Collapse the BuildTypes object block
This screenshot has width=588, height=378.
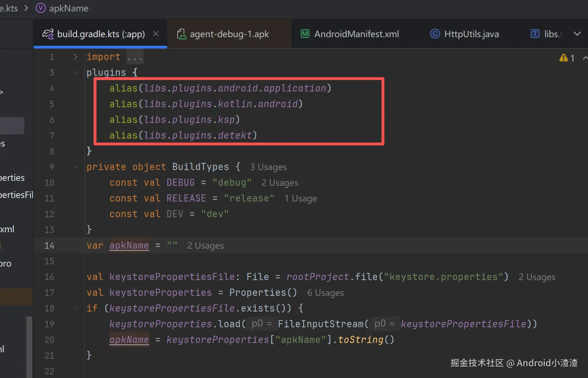[x=75, y=167]
